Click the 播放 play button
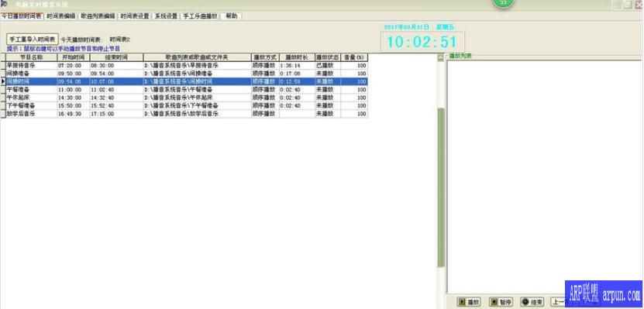Viewport: 644px width, 309px height. coord(469,301)
